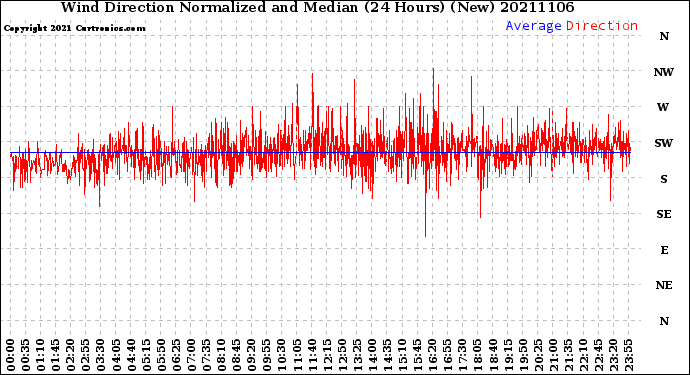Click the 23:55 time axis label
Screen dimensions: 690x375
628,355
